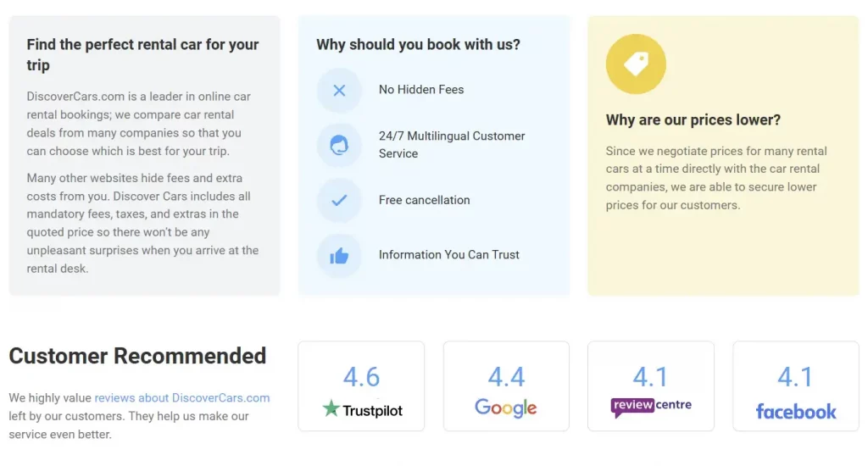Click the yellow price tag icon
This screenshot has height=466, width=868.
636,64
